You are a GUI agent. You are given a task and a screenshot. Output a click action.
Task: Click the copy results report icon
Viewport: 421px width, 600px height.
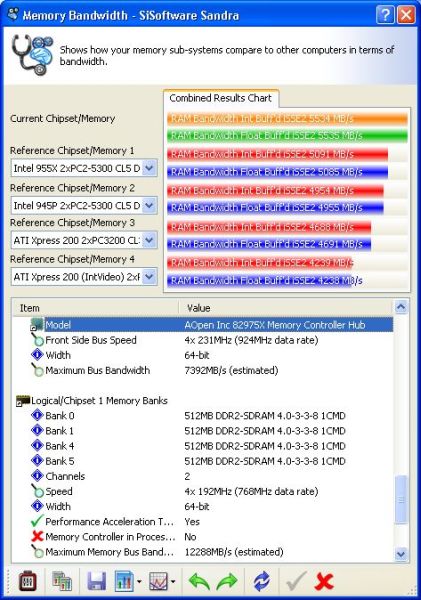tap(62, 581)
